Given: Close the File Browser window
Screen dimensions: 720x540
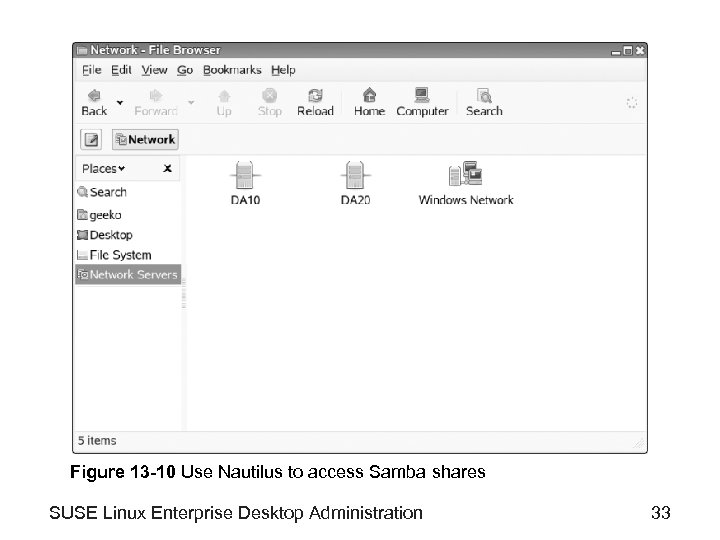Looking at the screenshot, I should 640,51.
